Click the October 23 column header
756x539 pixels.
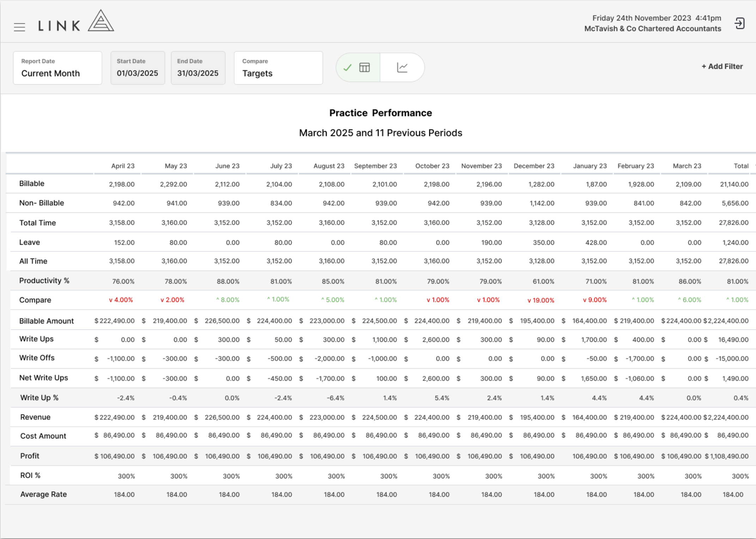click(432, 166)
